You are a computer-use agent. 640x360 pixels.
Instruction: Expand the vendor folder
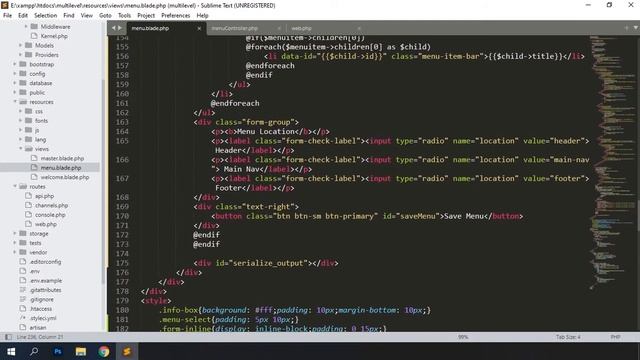tap(15, 252)
